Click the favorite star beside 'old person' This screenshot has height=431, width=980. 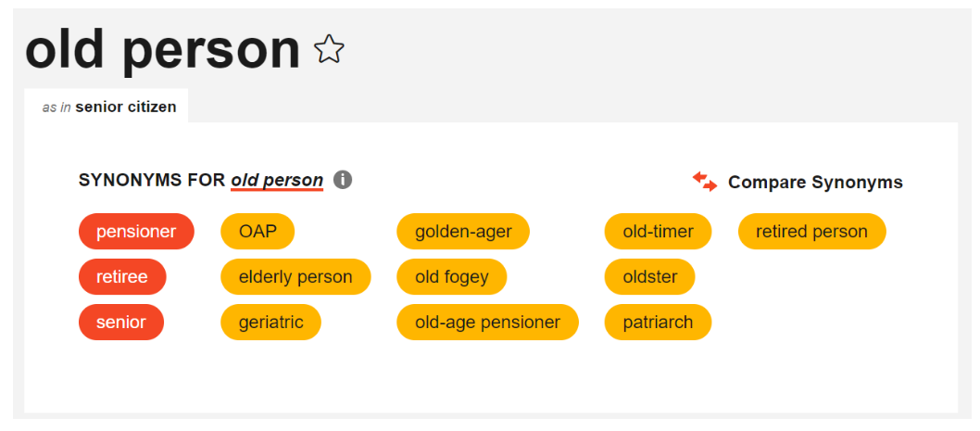(329, 49)
